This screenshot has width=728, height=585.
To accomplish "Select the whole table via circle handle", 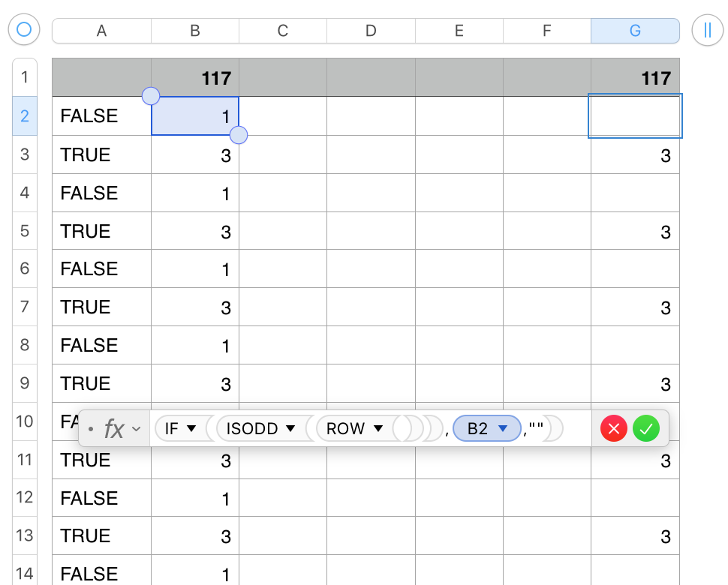I will tap(23, 30).
